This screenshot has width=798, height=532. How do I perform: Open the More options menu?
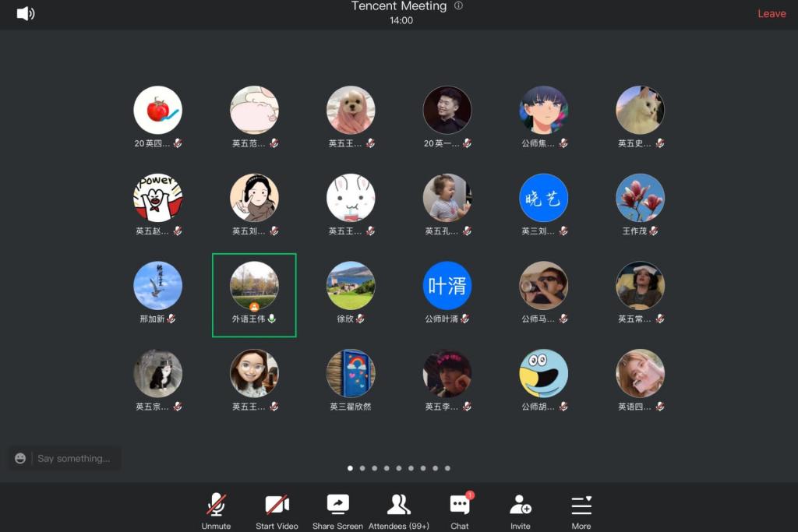pos(581,510)
